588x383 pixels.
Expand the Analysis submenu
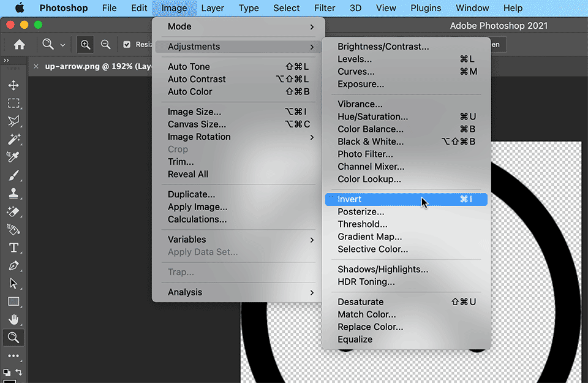(238, 292)
